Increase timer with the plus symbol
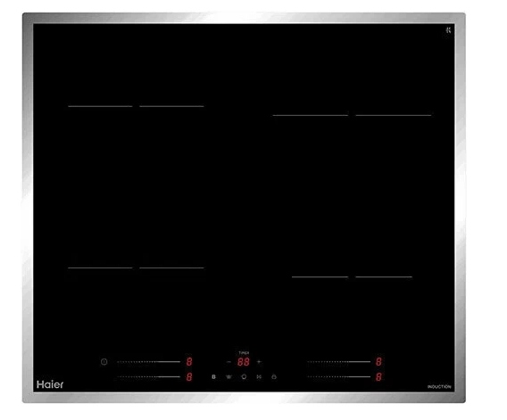 tap(259, 362)
